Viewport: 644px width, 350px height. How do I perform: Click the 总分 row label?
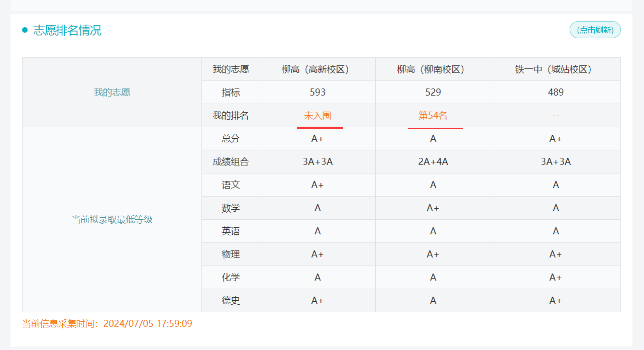pyautogui.click(x=231, y=139)
